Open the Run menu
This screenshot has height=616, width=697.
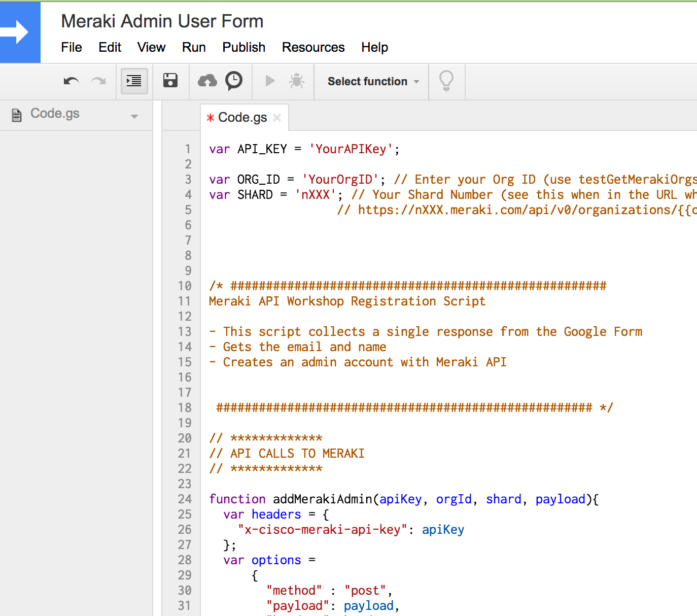pyautogui.click(x=194, y=47)
